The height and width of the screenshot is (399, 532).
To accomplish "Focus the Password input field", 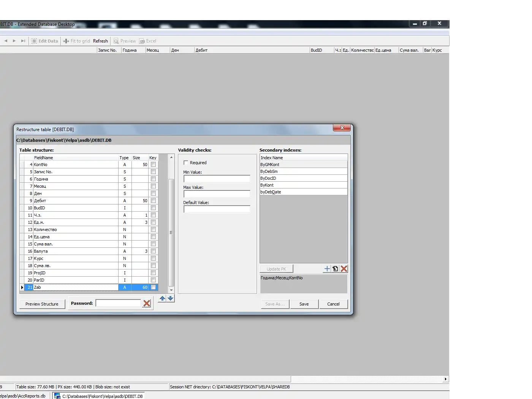I will [x=118, y=303].
